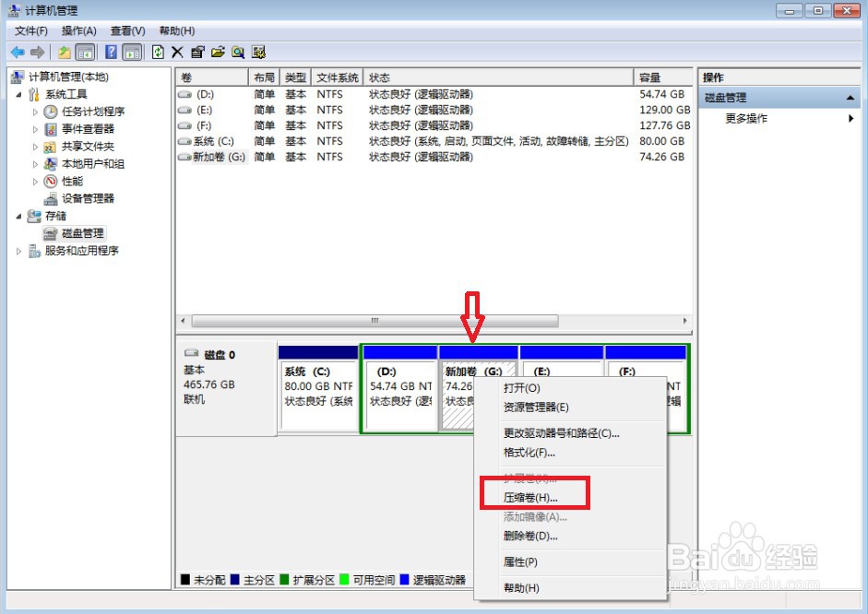
Task: Select the (F:) volume row in list
Action: (x=434, y=125)
